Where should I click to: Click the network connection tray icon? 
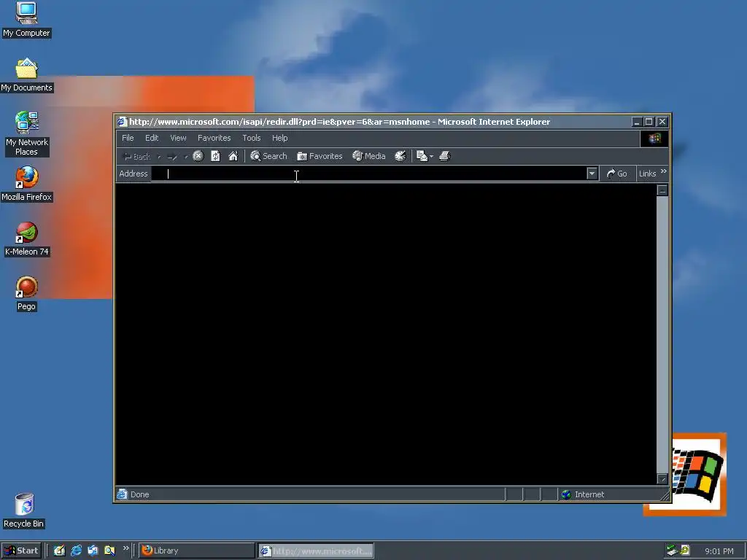point(672,551)
